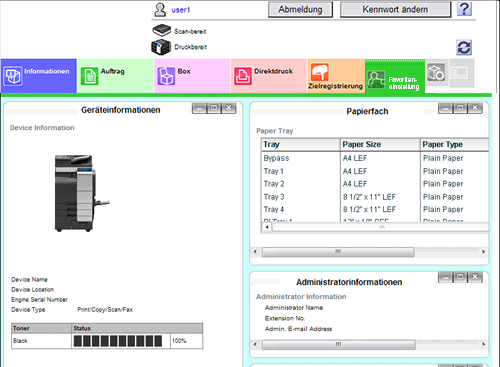Click the Administrator Name label

(294, 308)
